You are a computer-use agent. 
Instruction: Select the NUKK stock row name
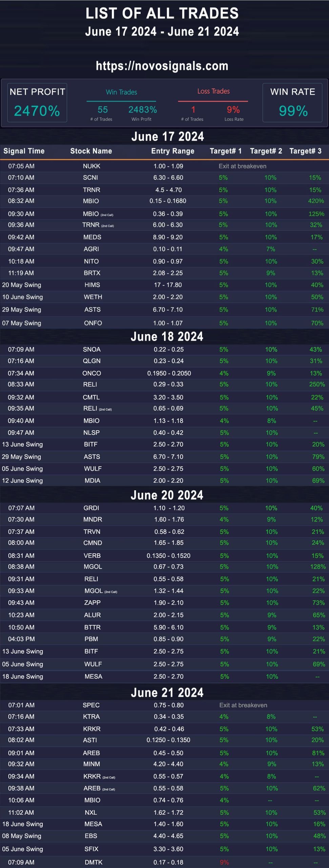click(x=91, y=166)
